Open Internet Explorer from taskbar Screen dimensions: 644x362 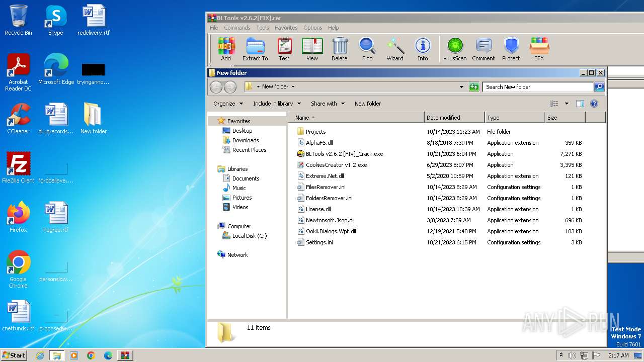tap(40, 355)
